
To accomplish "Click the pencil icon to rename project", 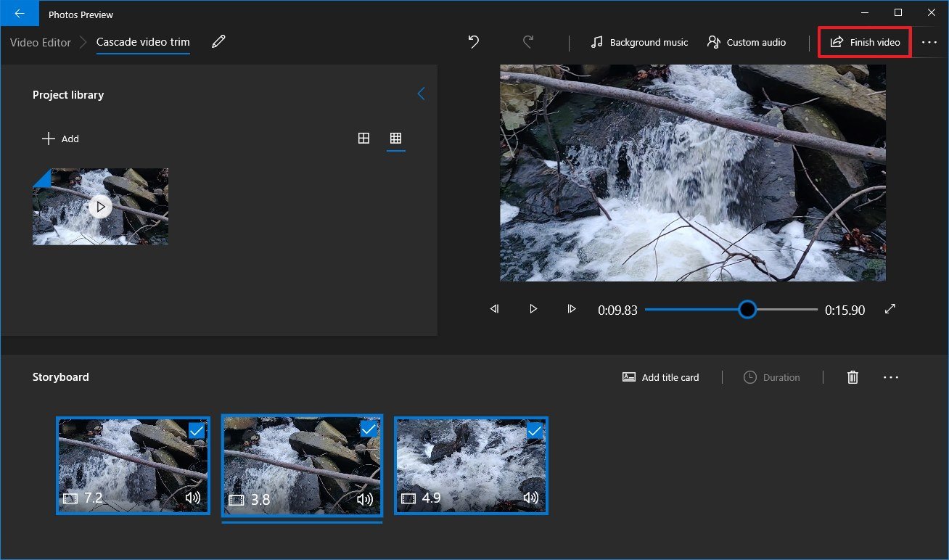I will [x=218, y=42].
